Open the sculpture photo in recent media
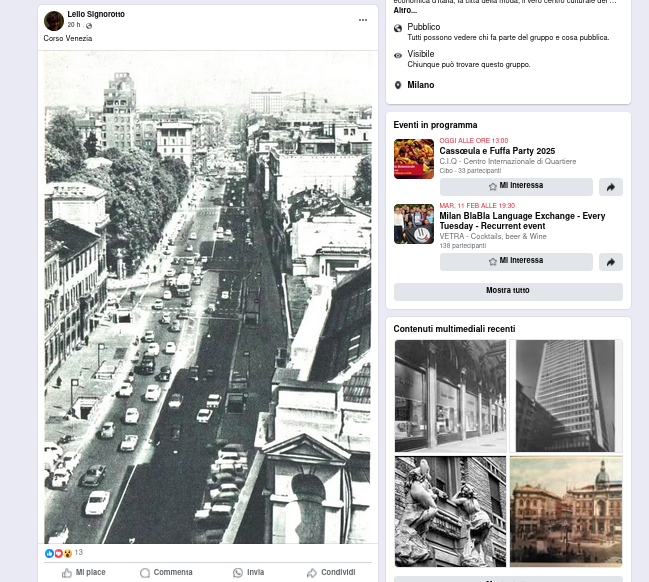 [x=450, y=511]
